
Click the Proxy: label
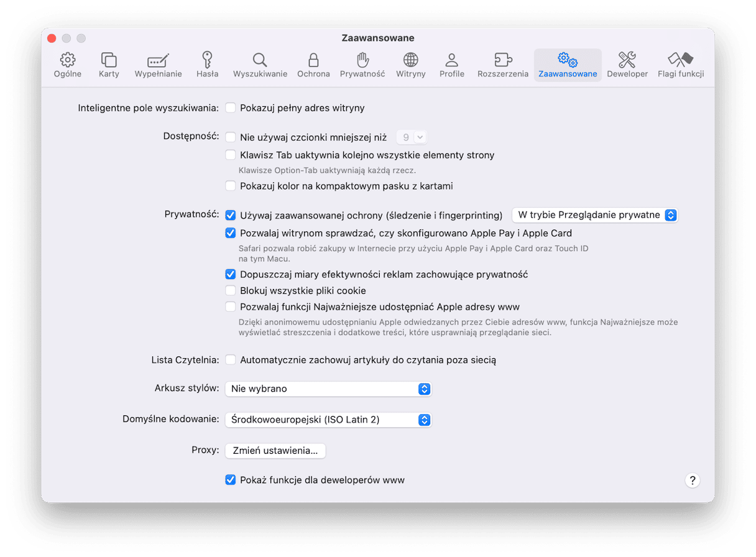(205, 451)
